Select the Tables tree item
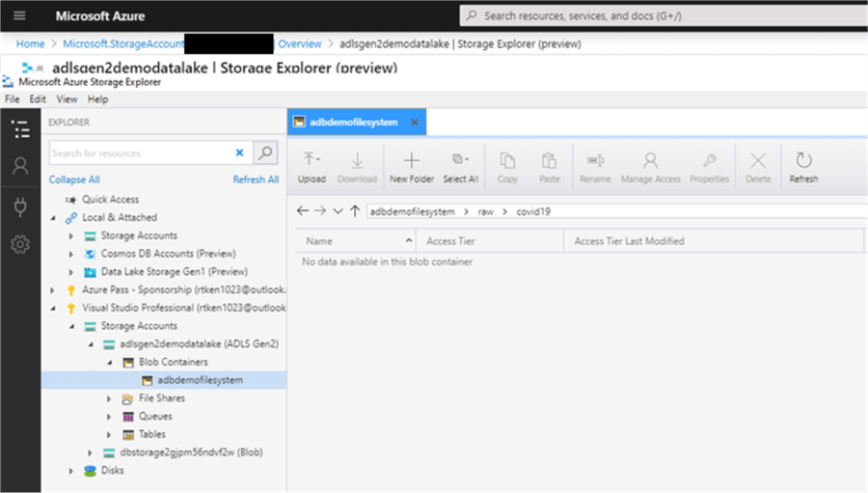Screen dimensions: 868x493 [152, 434]
